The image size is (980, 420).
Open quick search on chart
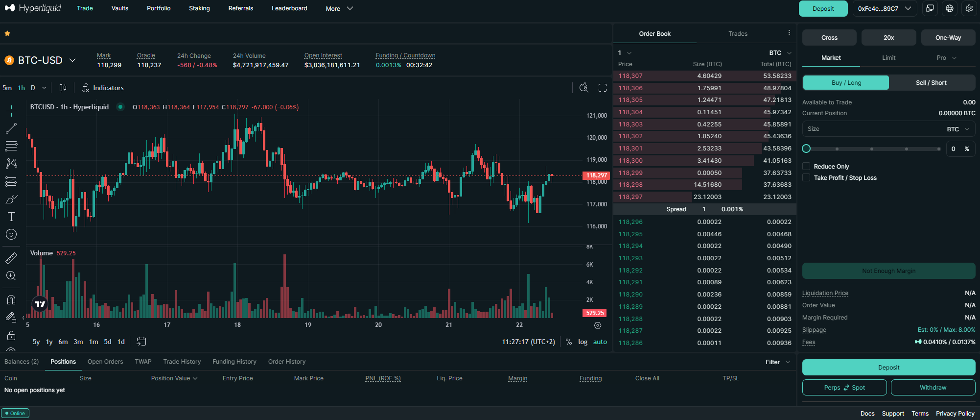coord(584,88)
